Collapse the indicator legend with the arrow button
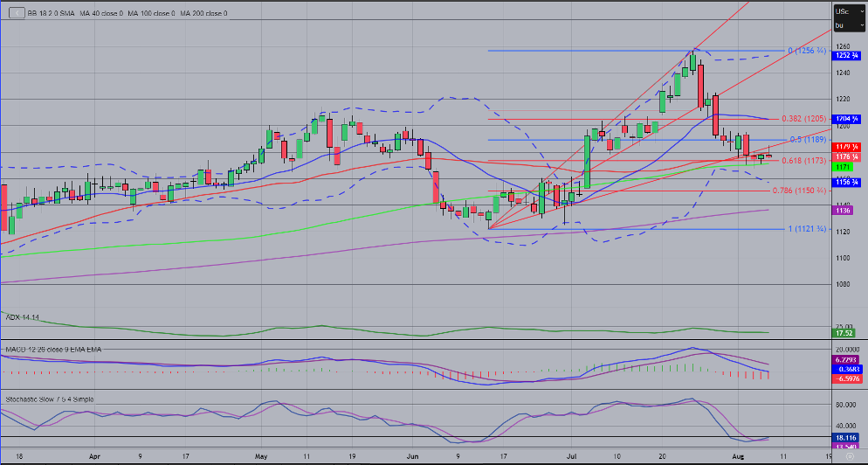 [x=17, y=13]
